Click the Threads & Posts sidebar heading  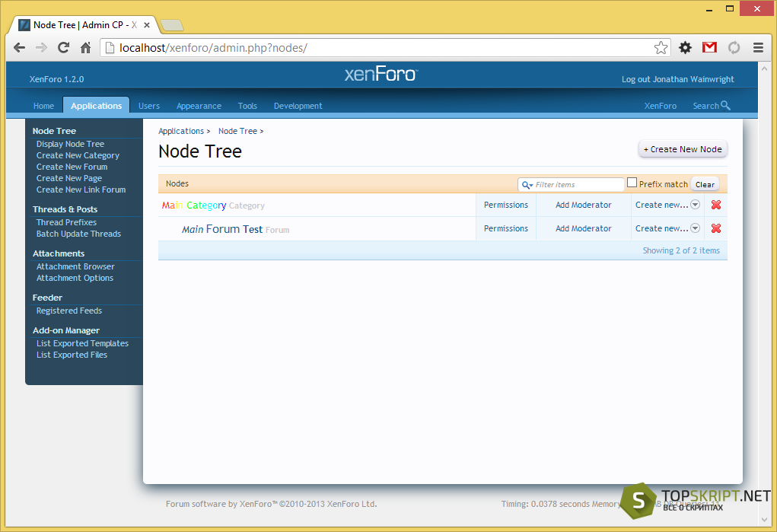click(65, 209)
